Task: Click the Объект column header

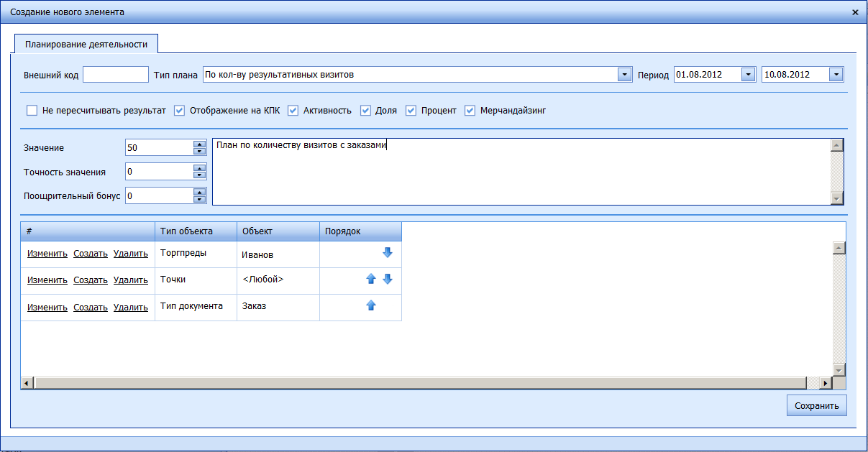Action: (278, 231)
